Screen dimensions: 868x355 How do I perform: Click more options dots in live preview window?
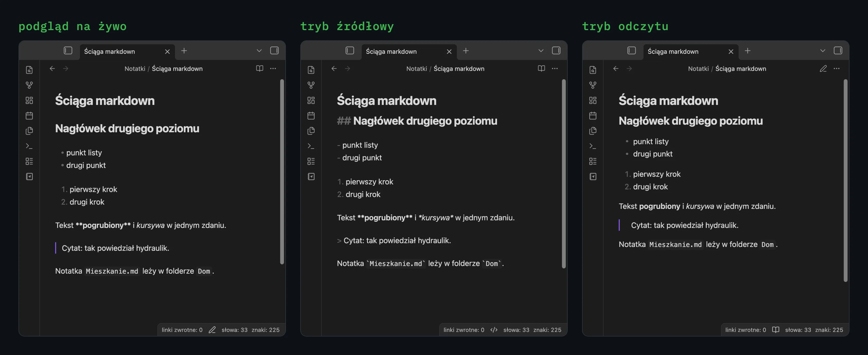[x=273, y=68]
